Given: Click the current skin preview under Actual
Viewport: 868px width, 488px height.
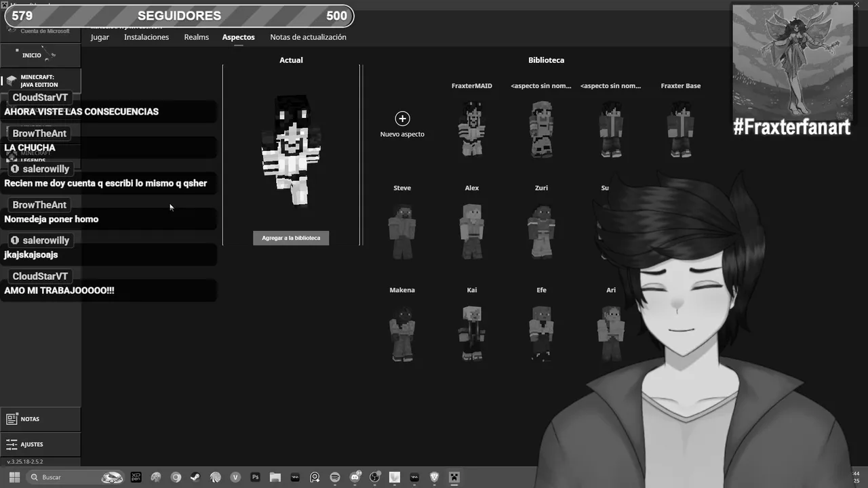Looking at the screenshot, I should click(x=291, y=150).
